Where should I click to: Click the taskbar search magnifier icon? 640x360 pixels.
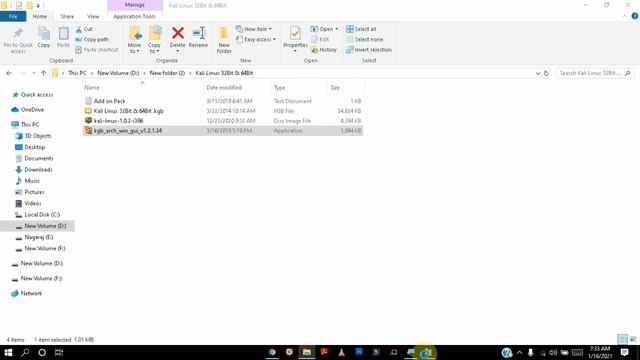point(25,352)
